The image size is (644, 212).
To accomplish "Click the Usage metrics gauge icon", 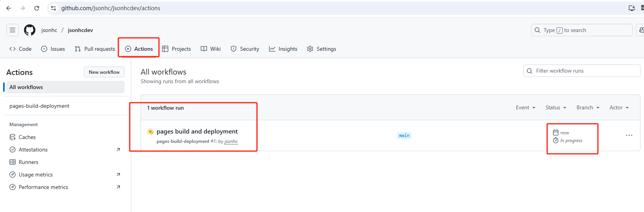I will click(12, 175).
